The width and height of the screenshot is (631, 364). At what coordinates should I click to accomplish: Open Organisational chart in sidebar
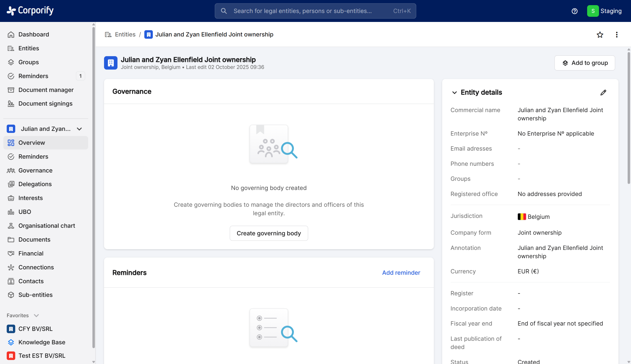47,225
